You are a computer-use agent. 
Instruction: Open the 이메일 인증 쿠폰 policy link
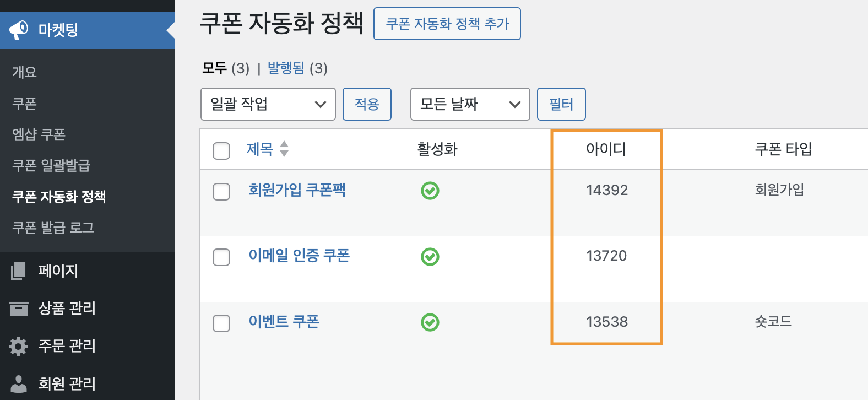point(299,256)
